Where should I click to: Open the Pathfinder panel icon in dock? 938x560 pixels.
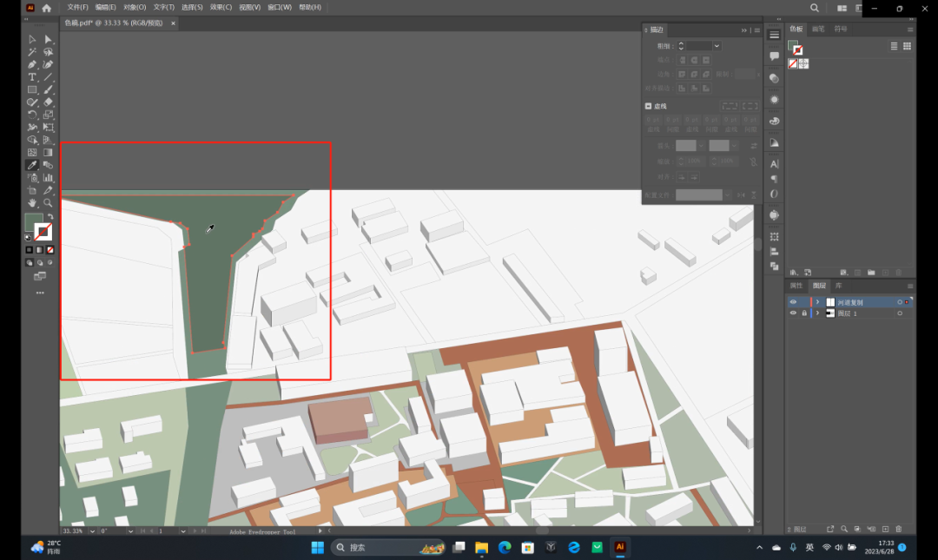[x=774, y=267]
